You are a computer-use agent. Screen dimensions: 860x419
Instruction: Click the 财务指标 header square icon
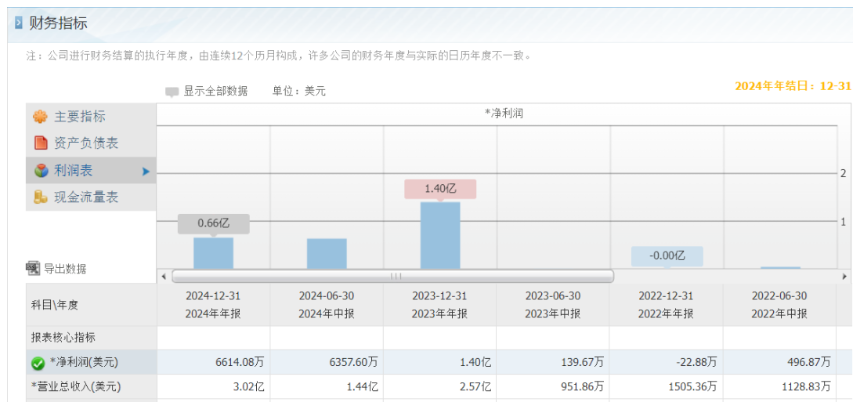click(x=19, y=24)
